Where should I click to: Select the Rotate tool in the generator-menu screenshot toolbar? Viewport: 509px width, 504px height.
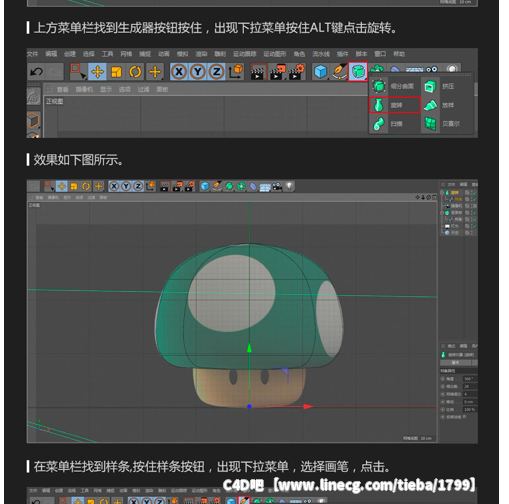point(135,72)
